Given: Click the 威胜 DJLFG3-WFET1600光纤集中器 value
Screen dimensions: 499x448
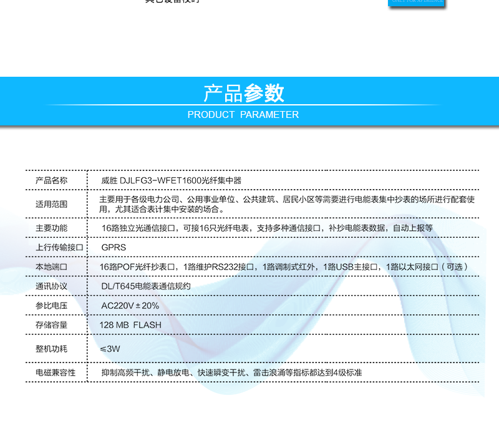Looking at the screenshot, I should click(x=171, y=180).
